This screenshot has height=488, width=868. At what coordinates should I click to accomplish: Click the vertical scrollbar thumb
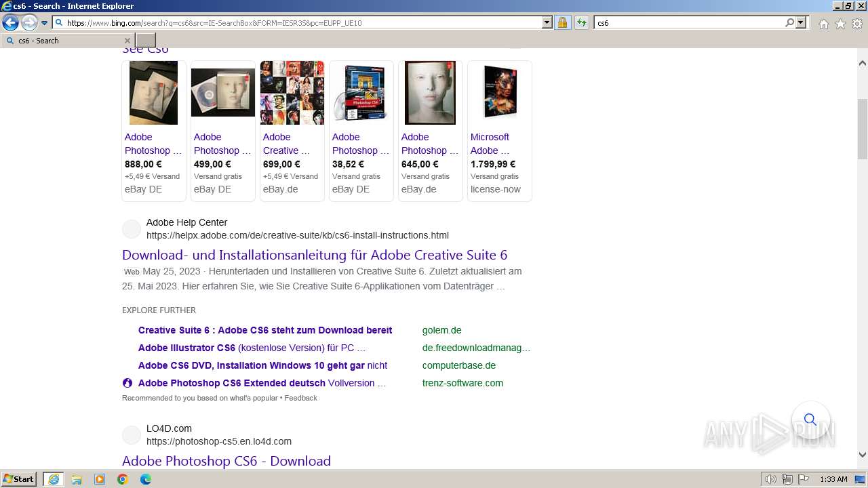tap(862, 129)
